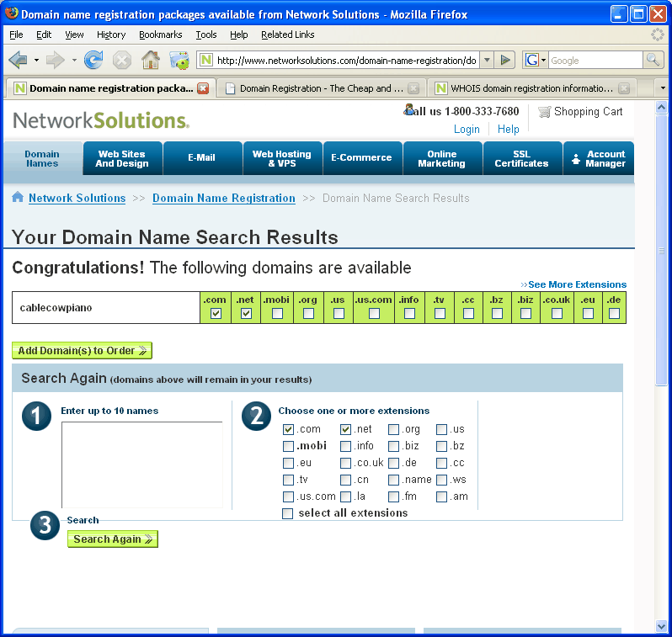The width and height of the screenshot is (672, 637).
Task: Check .info in the results row
Action: 410,314
